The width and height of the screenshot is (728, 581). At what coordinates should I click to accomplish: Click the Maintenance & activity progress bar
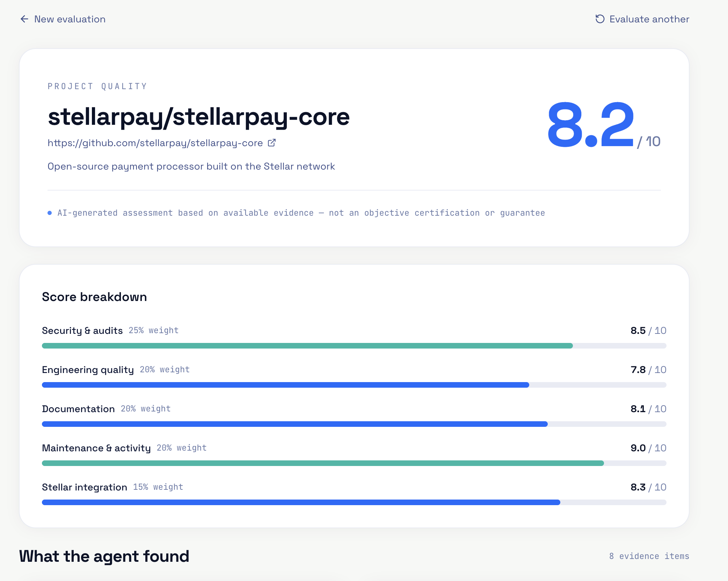(354, 463)
